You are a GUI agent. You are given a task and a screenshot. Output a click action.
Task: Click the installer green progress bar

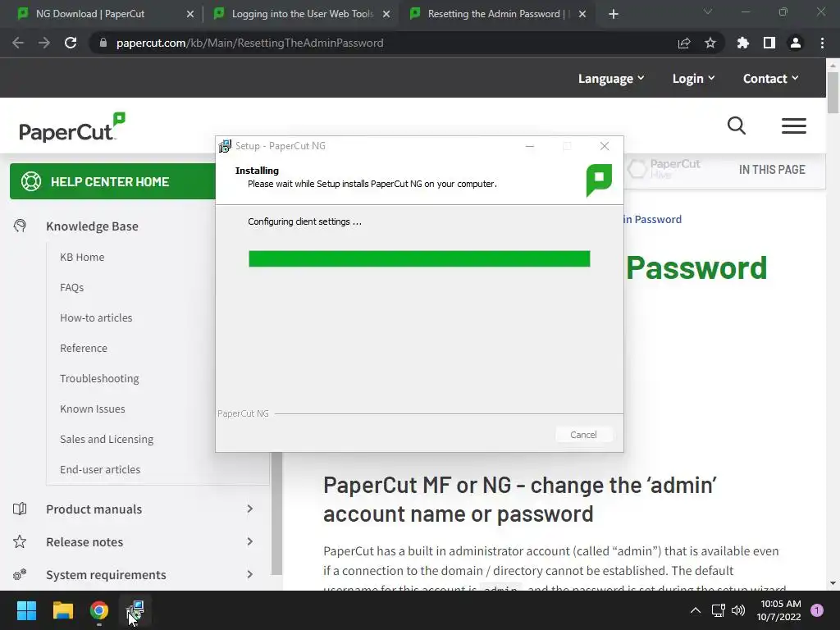[x=419, y=258]
